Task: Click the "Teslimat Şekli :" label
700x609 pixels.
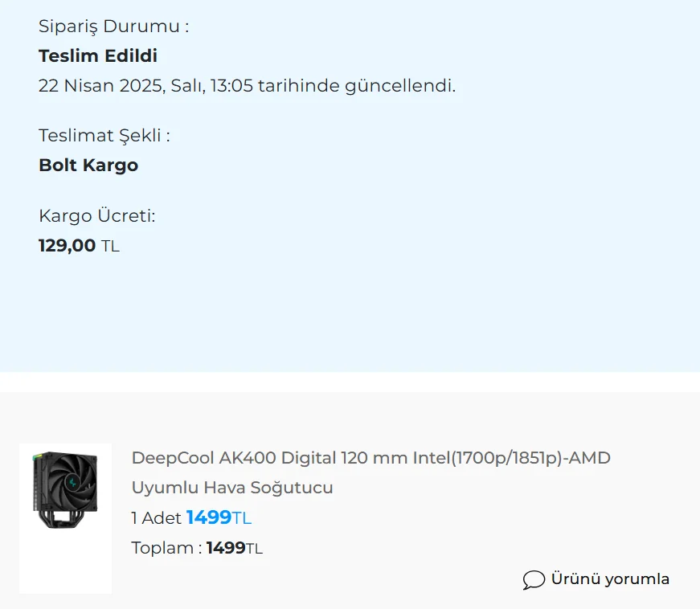Action: click(x=104, y=135)
